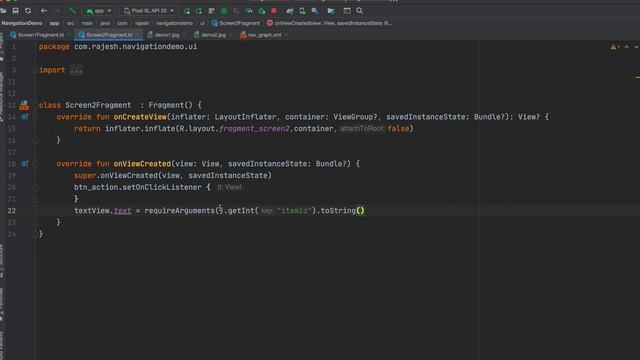Click 'super' keyword on line 19
This screenshot has width=640, height=360.
(x=85, y=176)
